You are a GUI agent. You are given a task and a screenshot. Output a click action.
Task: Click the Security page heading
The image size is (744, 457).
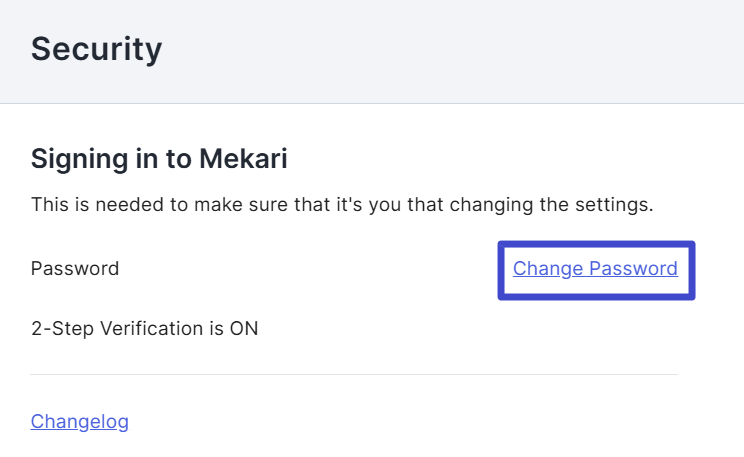coord(96,48)
